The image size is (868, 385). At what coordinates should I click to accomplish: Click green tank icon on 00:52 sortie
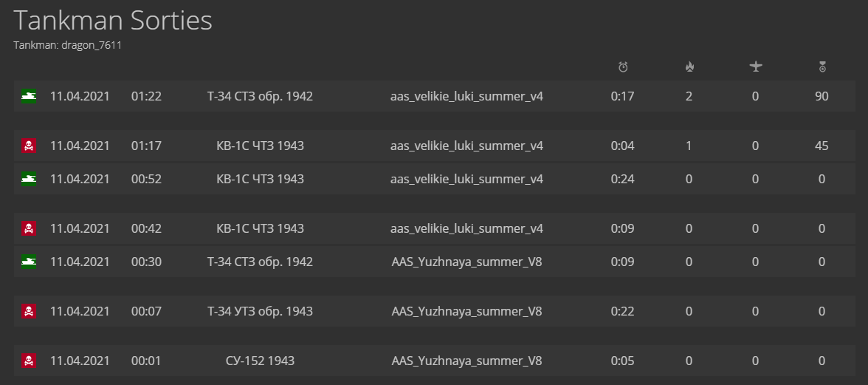29,179
